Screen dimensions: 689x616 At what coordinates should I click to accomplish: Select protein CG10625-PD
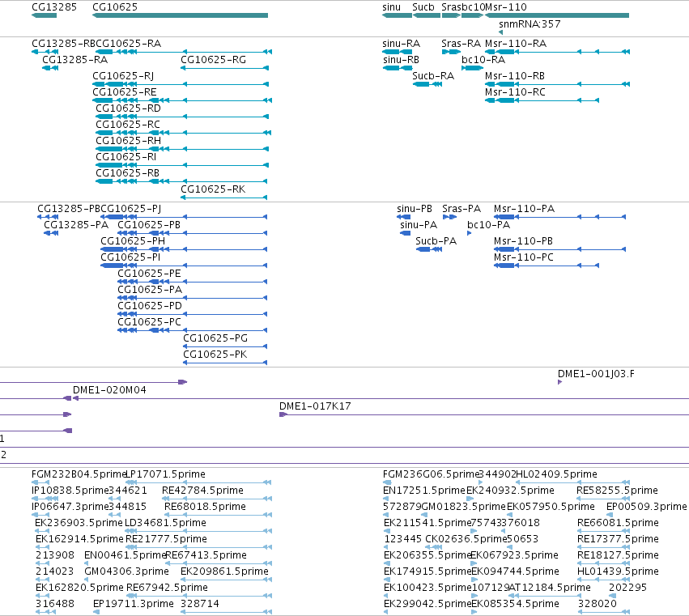(x=192, y=314)
